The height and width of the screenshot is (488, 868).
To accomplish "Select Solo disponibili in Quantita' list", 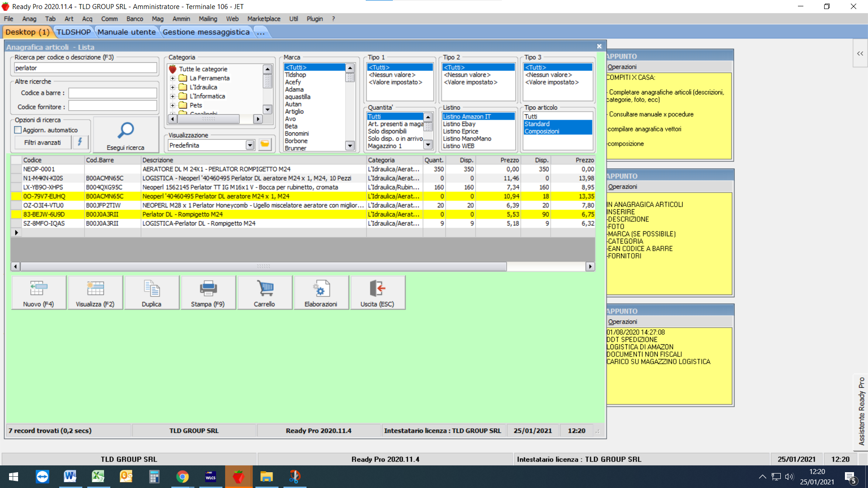I will [395, 131].
